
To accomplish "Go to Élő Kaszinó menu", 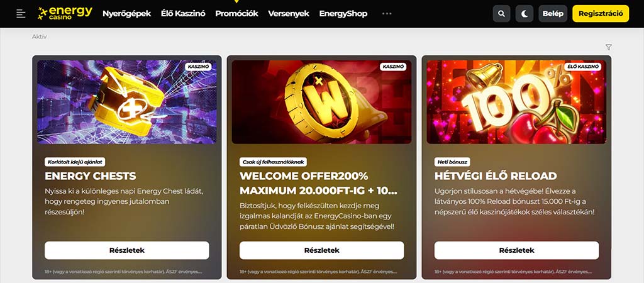I will [x=183, y=14].
